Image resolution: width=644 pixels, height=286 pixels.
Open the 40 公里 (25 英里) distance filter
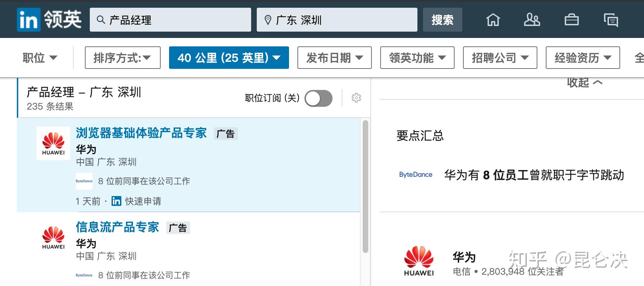229,58
